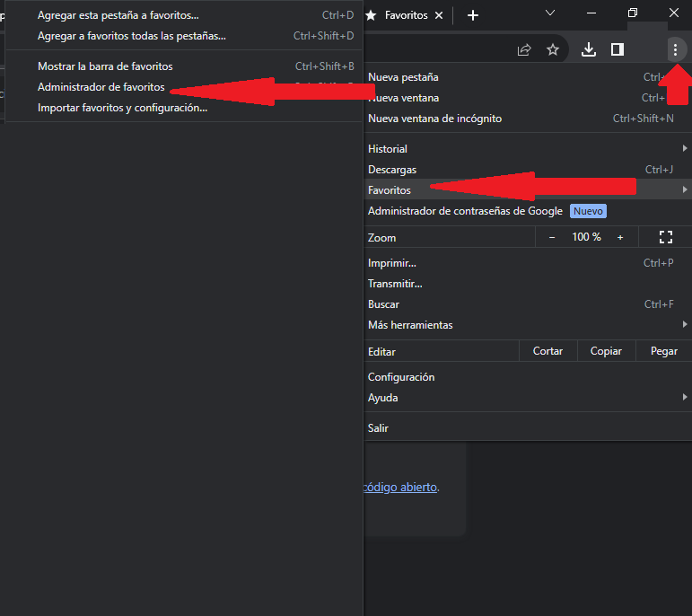Open Administrador de favoritos

click(x=184, y=87)
